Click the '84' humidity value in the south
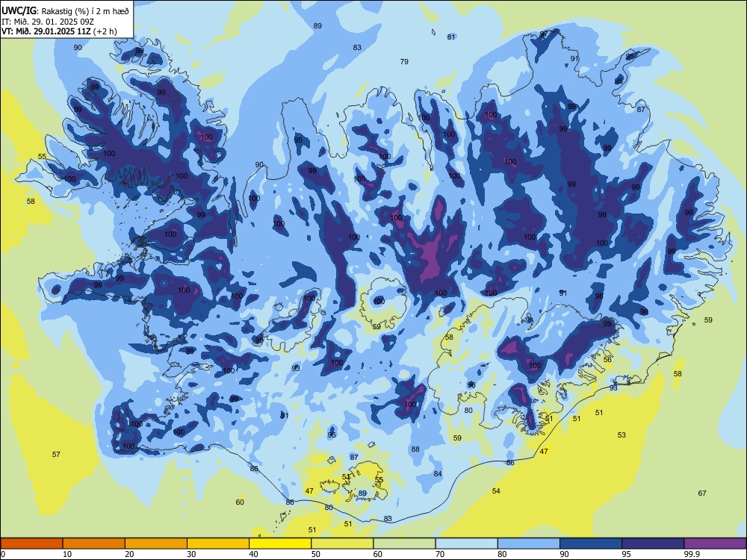The image size is (747, 560). click(x=438, y=473)
